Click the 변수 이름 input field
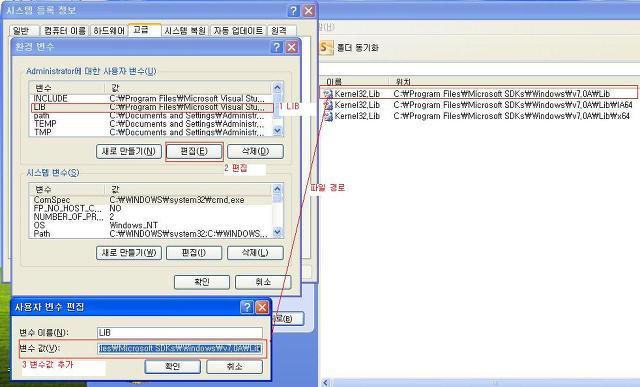Image resolution: width=640 pixels, height=387 pixels. (180, 332)
